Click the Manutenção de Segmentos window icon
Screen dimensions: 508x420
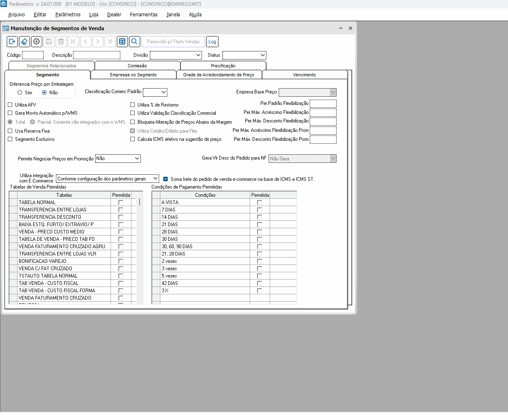coord(6,28)
